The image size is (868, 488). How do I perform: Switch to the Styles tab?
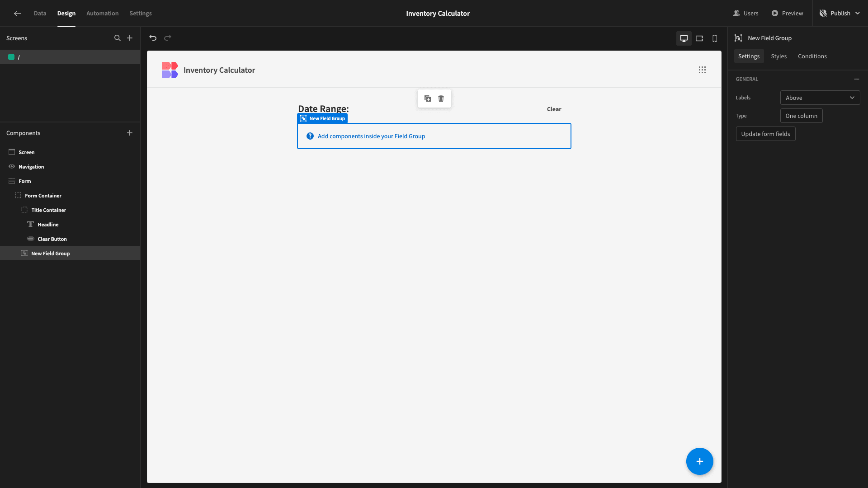click(x=778, y=56)
